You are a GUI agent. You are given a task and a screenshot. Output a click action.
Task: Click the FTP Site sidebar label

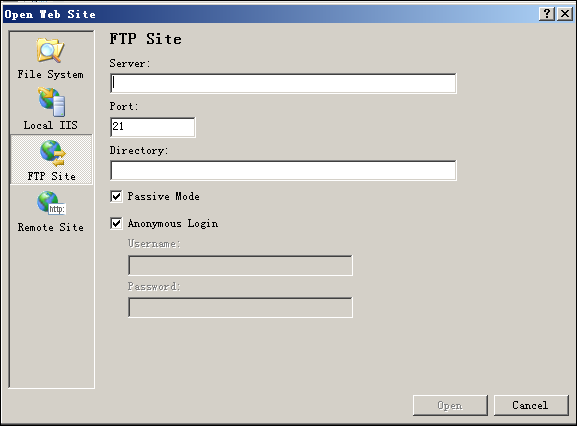point(52,176)
